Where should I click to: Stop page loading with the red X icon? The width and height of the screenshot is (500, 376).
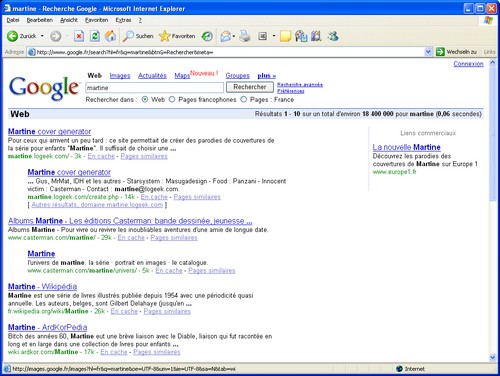click(x=79, y=36)
